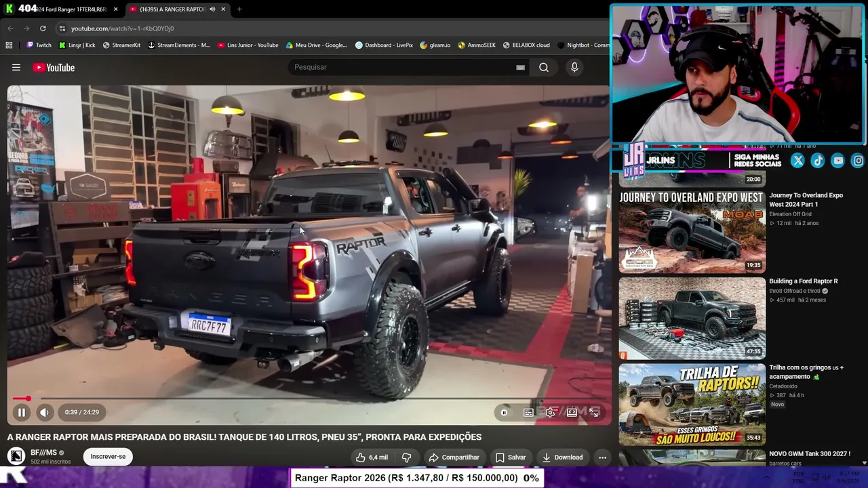Open the Dashboard - LivePix bookmark
868x488 pixels.
[x=384, y=45]
